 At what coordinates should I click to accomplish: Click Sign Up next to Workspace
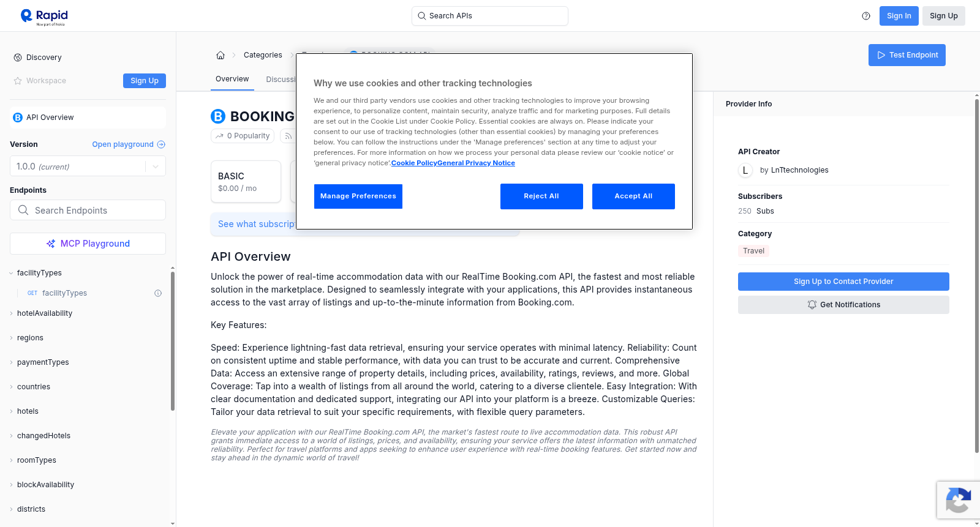(145, 81)
